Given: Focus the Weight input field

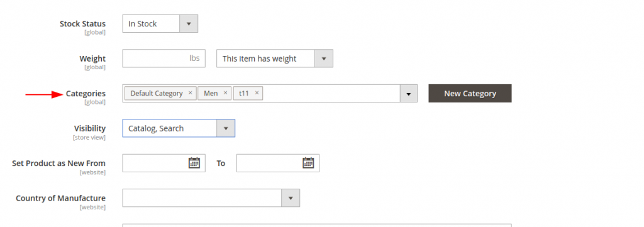Looking at the screenshot, I should (164, 58).
